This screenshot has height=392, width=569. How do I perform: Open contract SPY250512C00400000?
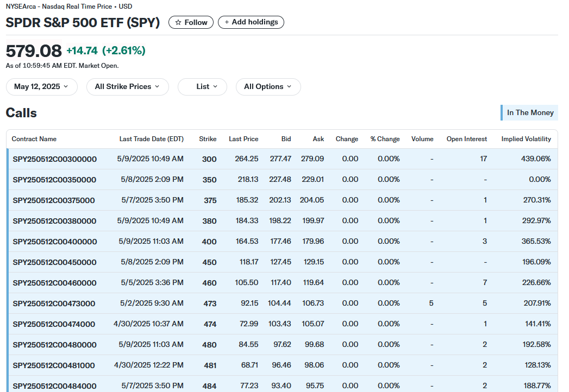pyautogui.click(x=55, y=242)
